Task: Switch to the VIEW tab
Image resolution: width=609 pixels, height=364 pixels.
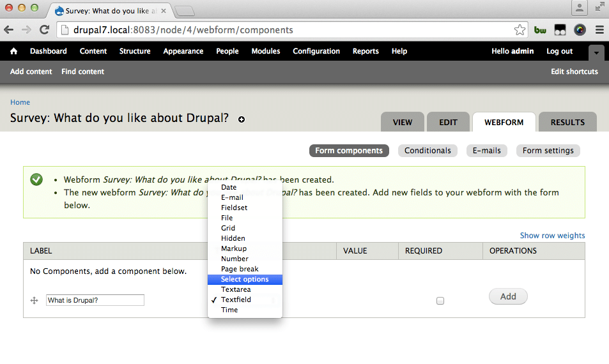Action: tap(403, 122)
